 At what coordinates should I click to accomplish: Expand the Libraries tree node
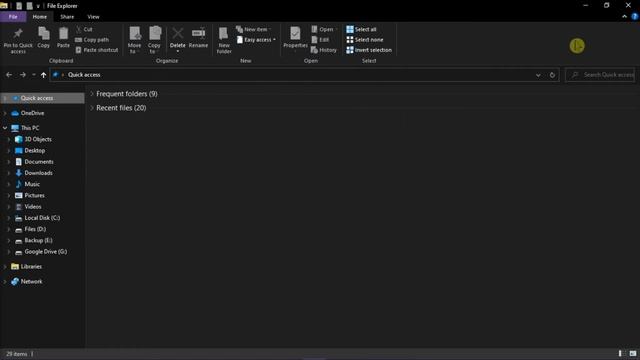point(5,267)
